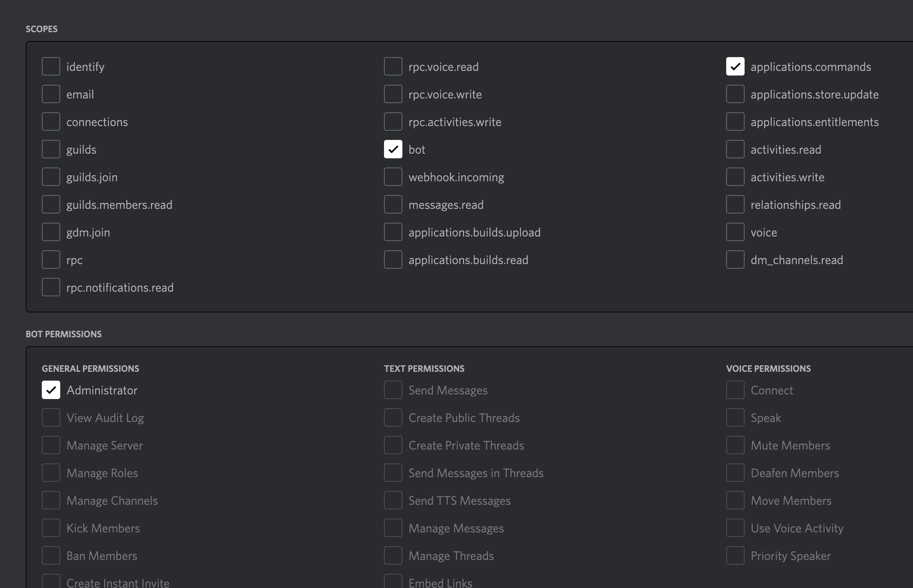Viewport: 913px width, 588px height.
Task: Check the identify scope checkbox
Action: pos(51,67)
